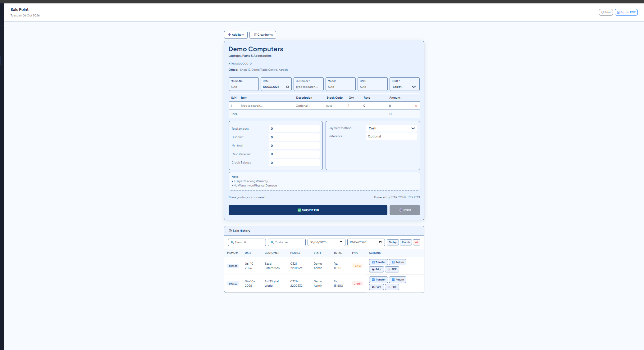Viewport: 644px width, 350px height.
Task: Click Print button in page header
Action: point(606,12)
